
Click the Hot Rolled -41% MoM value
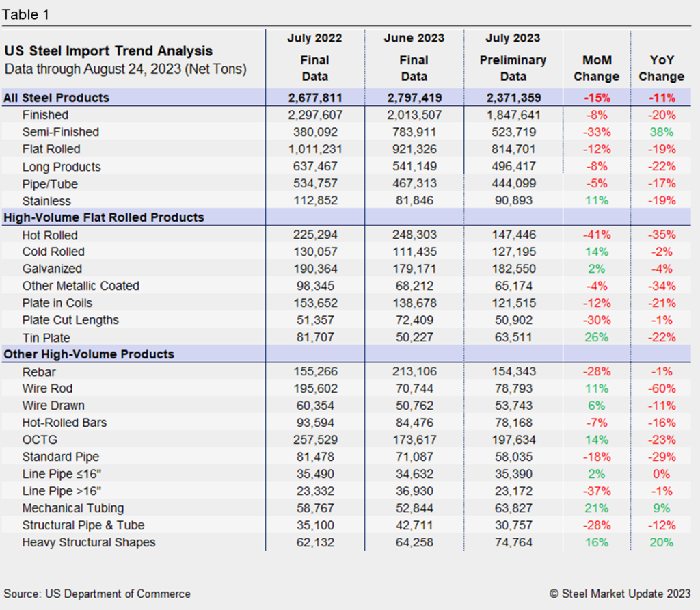[x=597, y=235]
